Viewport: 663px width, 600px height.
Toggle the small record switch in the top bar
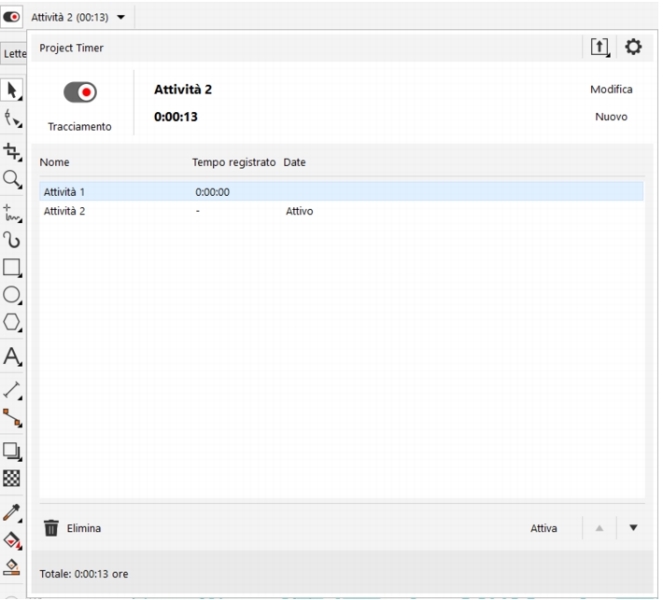pyautogui.click(x=13, y=17)
